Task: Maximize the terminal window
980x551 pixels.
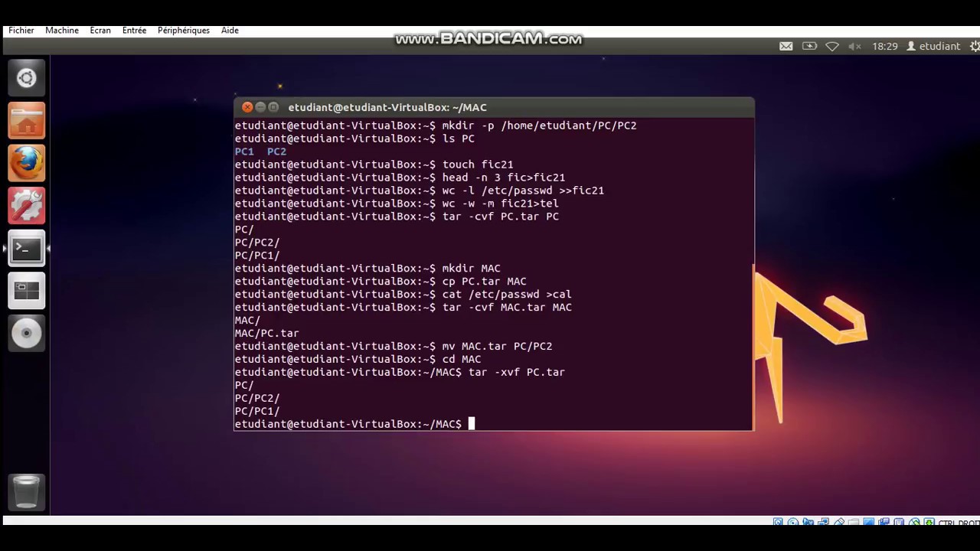Action: click(x=273, y=107)
